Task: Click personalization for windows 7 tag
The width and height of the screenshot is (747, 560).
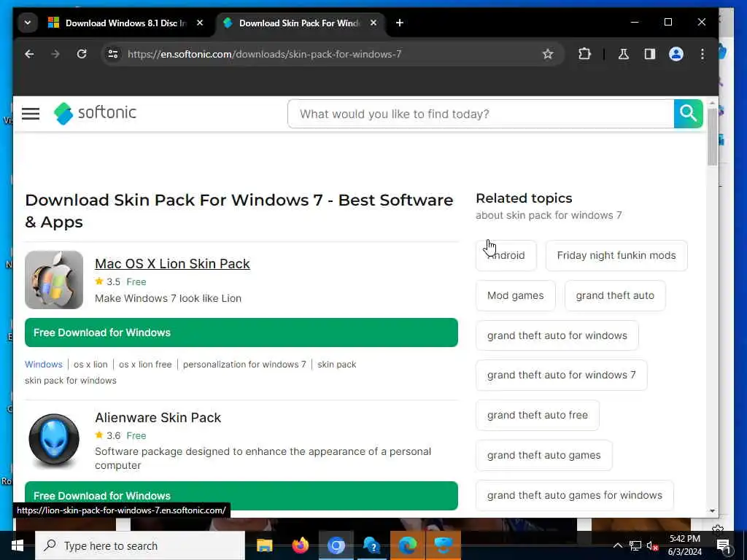Action: tap(244, 365)
